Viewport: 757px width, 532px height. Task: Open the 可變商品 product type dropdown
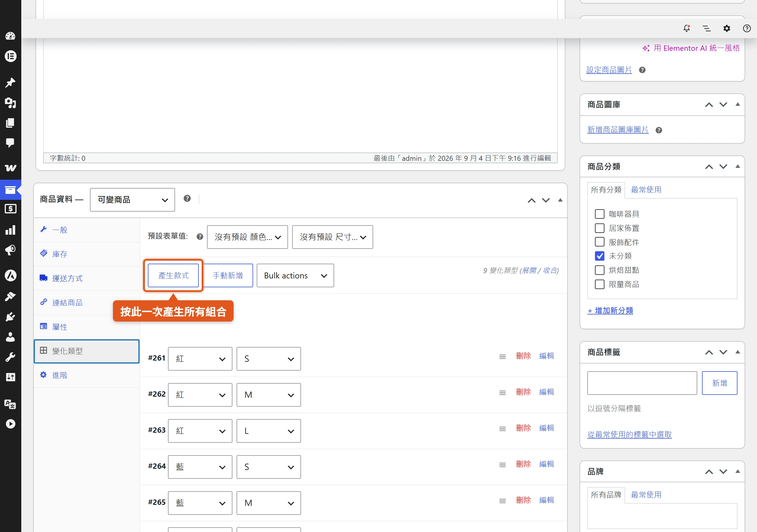coord(132,200)
